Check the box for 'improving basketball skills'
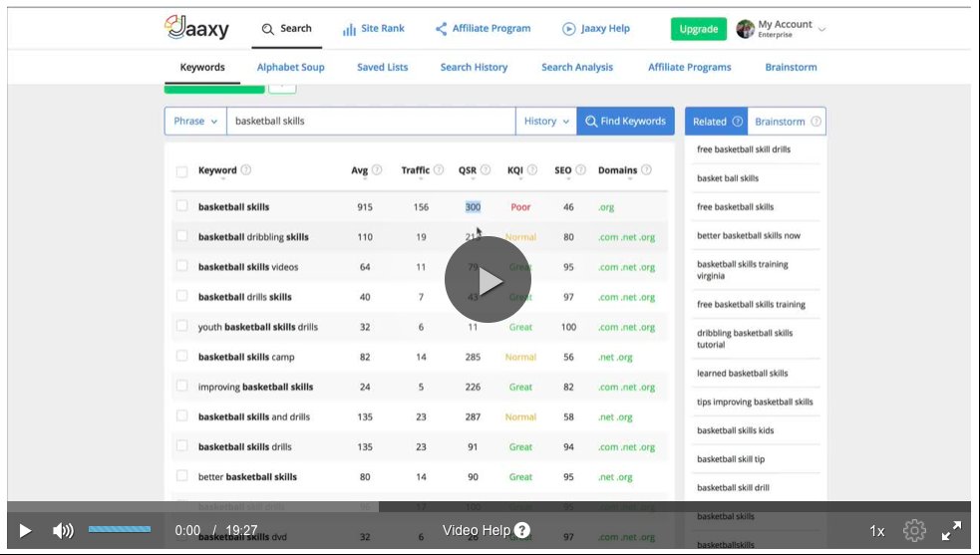 coord(181,386)
